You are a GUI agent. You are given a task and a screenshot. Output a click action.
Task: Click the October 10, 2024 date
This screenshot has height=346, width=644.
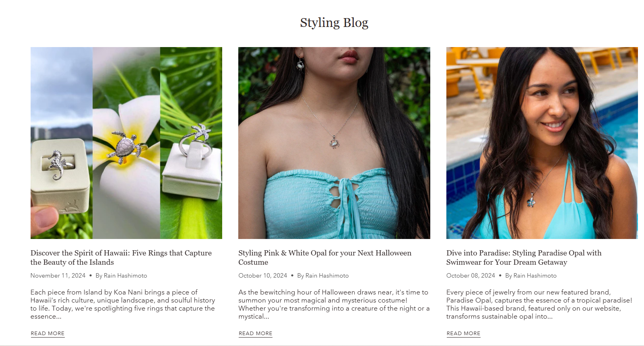pos(263,276)
